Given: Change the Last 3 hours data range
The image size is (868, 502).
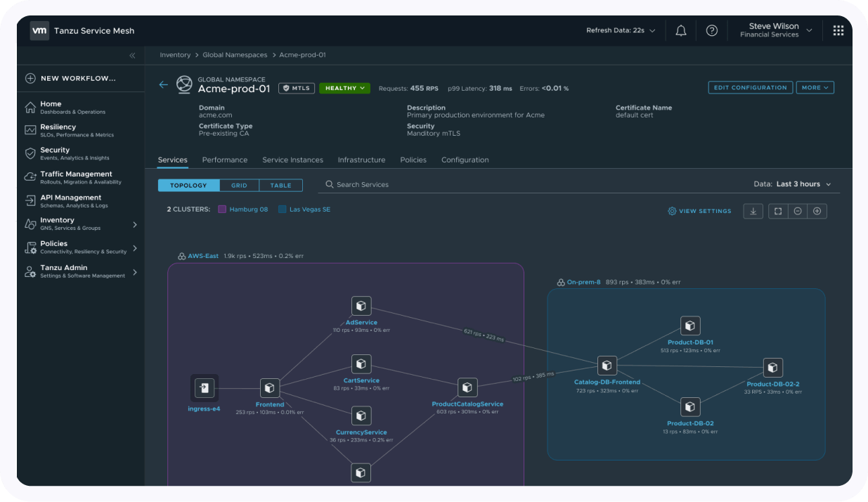Looking at the screenshot, I should (x=803, y=184).
